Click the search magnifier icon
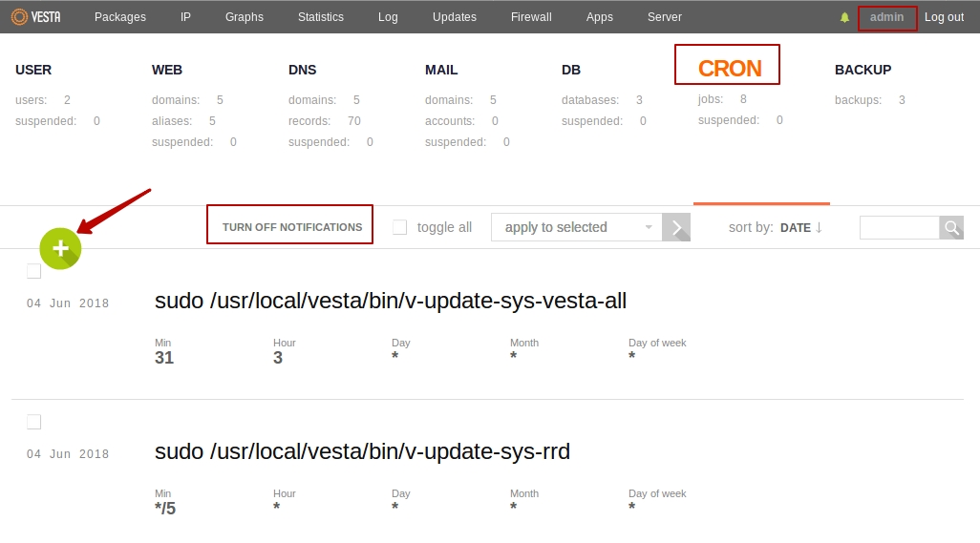The width and height of the screenshot is (980, 543). (951, 227)
